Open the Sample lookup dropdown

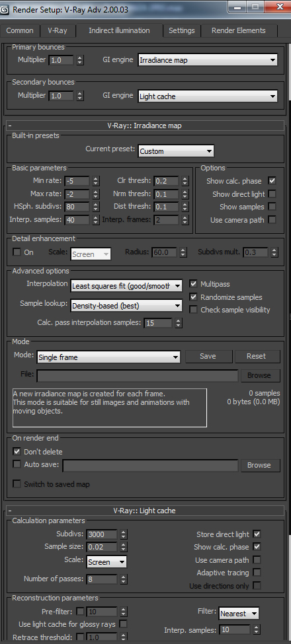pyautogui.click(x=126, y=306)
